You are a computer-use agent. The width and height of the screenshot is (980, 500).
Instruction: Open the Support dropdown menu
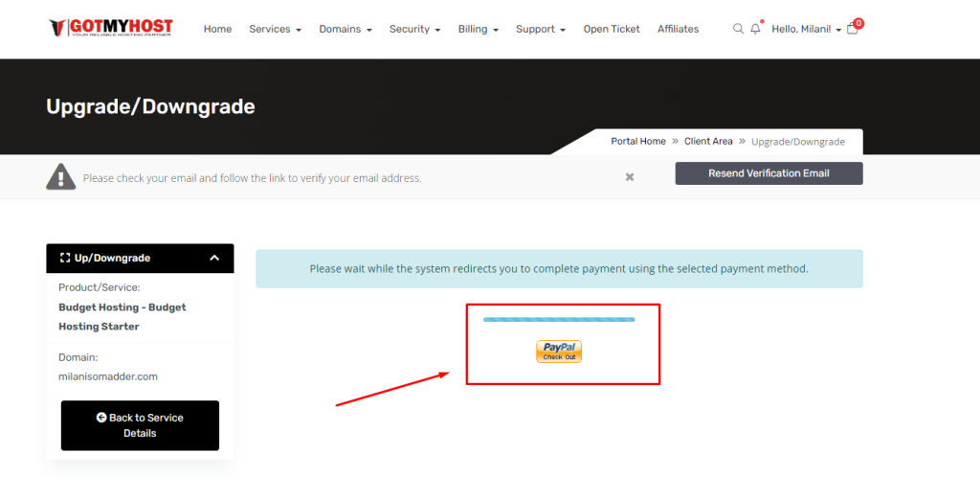[x=541, y=29]
